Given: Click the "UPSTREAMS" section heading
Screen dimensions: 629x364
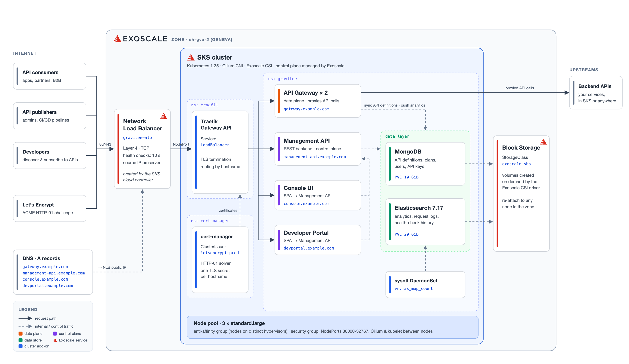Looking at the screenshot, I should coord(584,70).
